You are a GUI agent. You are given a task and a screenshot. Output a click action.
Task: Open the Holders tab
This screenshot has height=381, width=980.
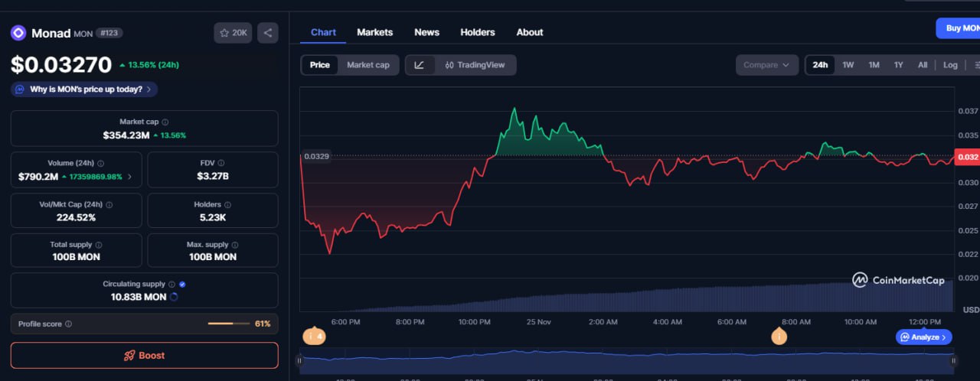[477, 32]
